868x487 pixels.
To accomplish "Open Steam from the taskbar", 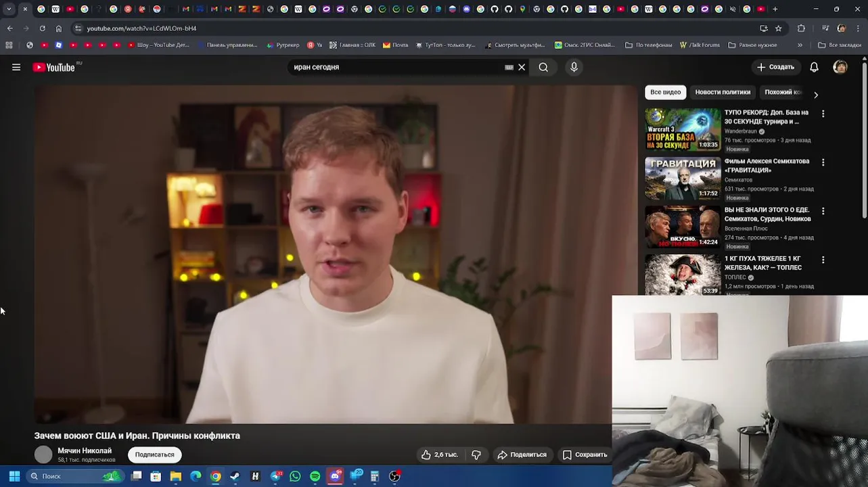I will pos(235,476).
